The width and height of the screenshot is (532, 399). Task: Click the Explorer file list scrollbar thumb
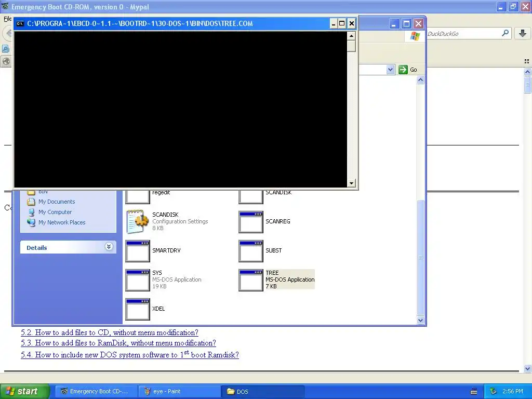421,258
